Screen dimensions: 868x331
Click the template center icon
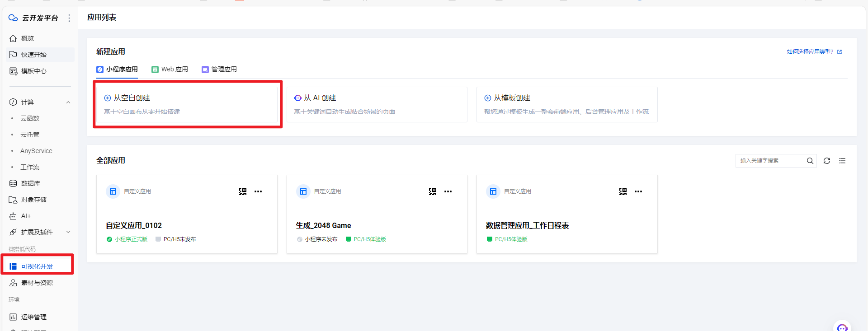(x=13, y=71)
